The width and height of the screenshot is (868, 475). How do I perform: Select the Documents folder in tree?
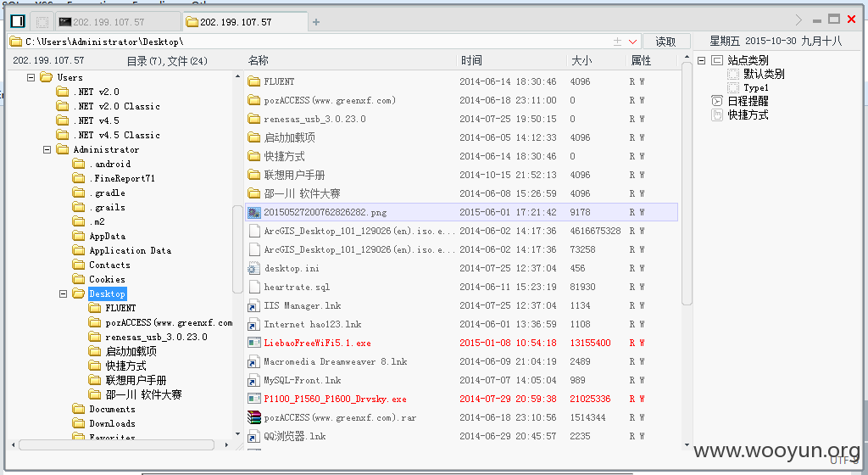point(104,409)
